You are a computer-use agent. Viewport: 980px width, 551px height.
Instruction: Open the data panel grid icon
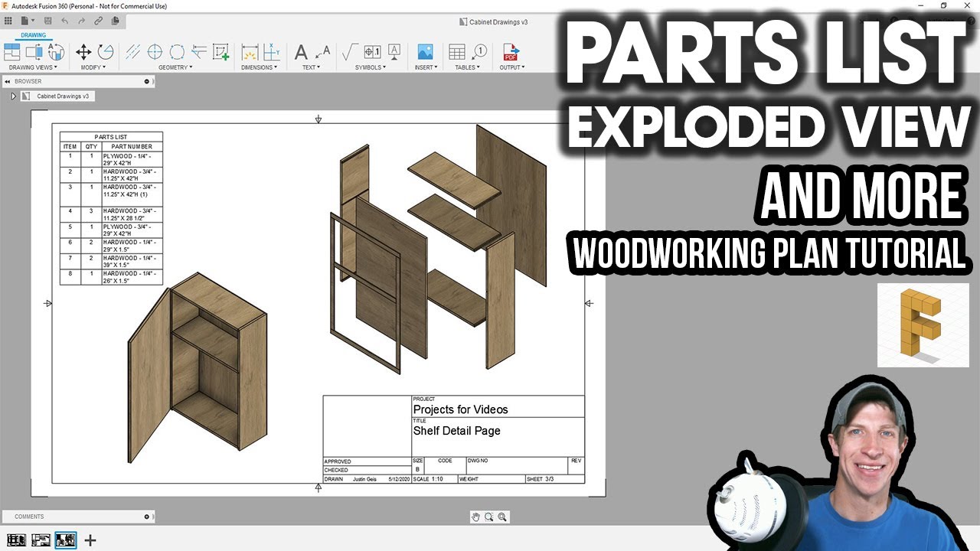click(8, 21)
